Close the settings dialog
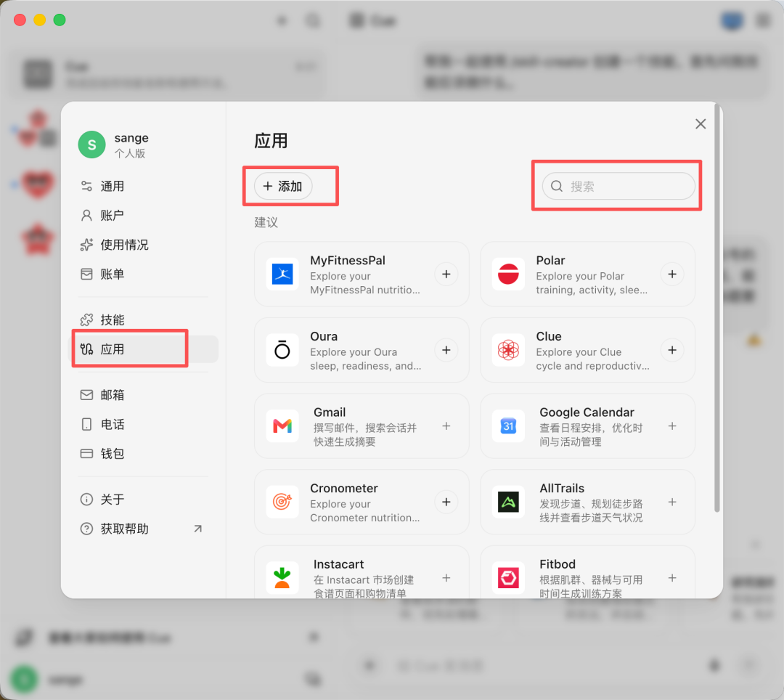Screen dimensions: 784x700 pos(701,124)
